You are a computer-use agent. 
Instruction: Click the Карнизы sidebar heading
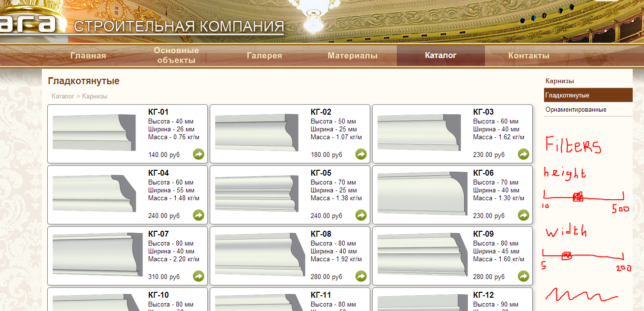click(560, 81)
